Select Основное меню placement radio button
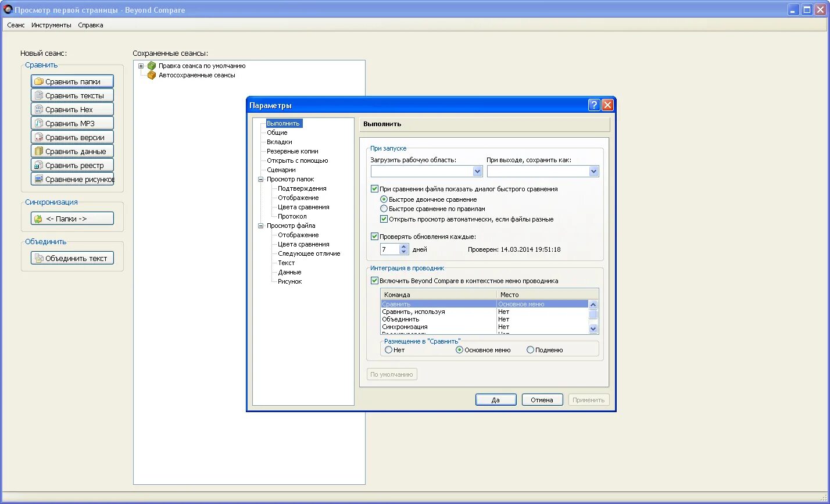Viewport: 830px width, 504px height. 459,350
